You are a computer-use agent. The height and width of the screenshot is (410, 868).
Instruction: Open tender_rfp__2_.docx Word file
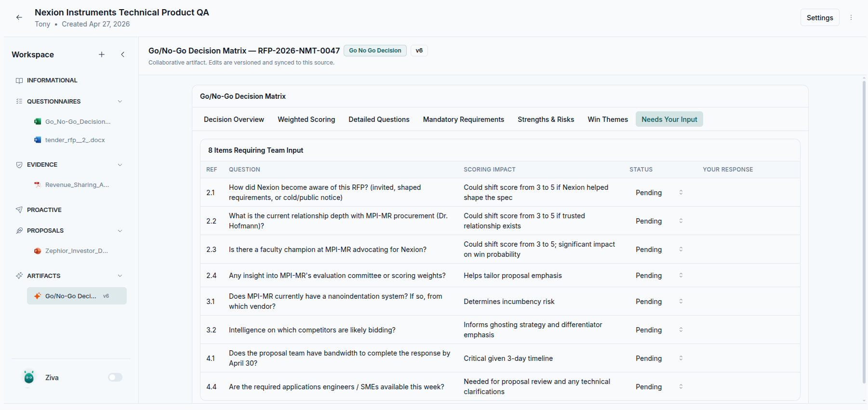[75, 140]
